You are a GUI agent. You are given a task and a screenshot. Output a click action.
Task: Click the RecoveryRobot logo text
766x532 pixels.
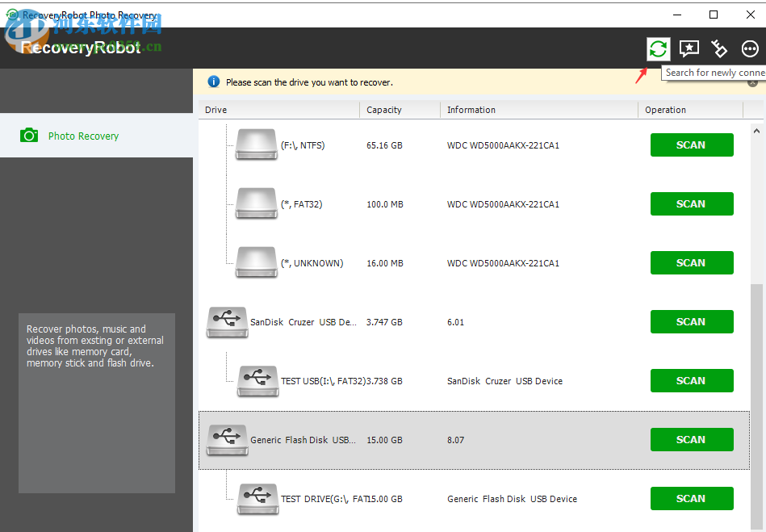click(81, 48)
